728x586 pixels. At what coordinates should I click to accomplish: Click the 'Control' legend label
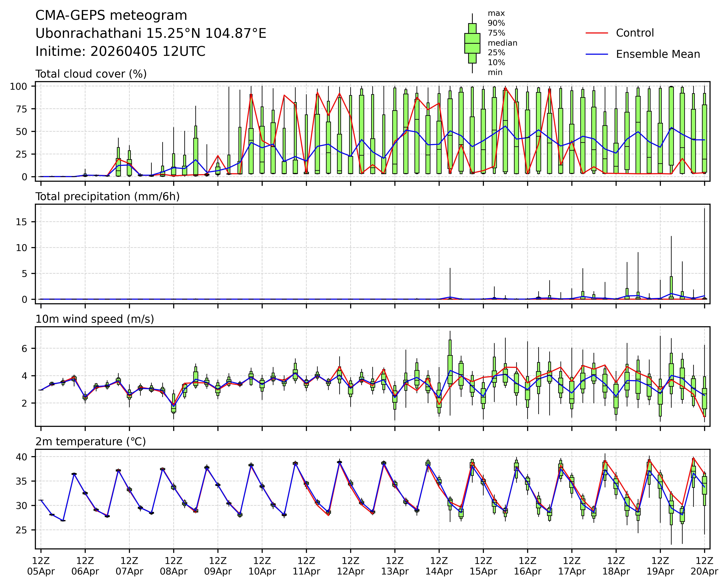click(x=635, y=33)
